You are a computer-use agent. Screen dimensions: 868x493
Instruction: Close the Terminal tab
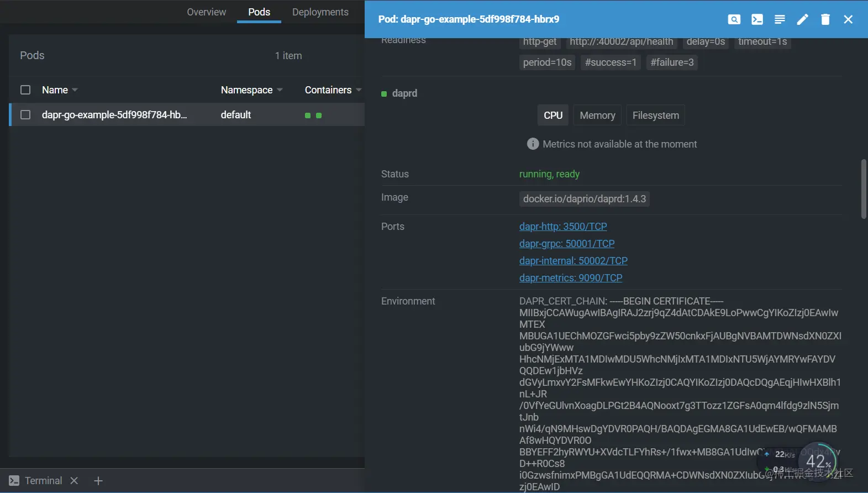tap(74, 481)
